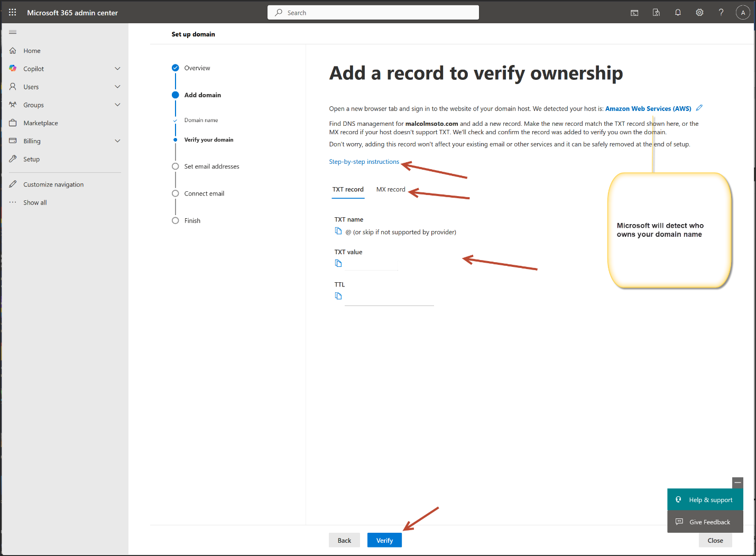This screenshot has width=756, height=556.
Task: Click in the Search box
Action: 373,13
